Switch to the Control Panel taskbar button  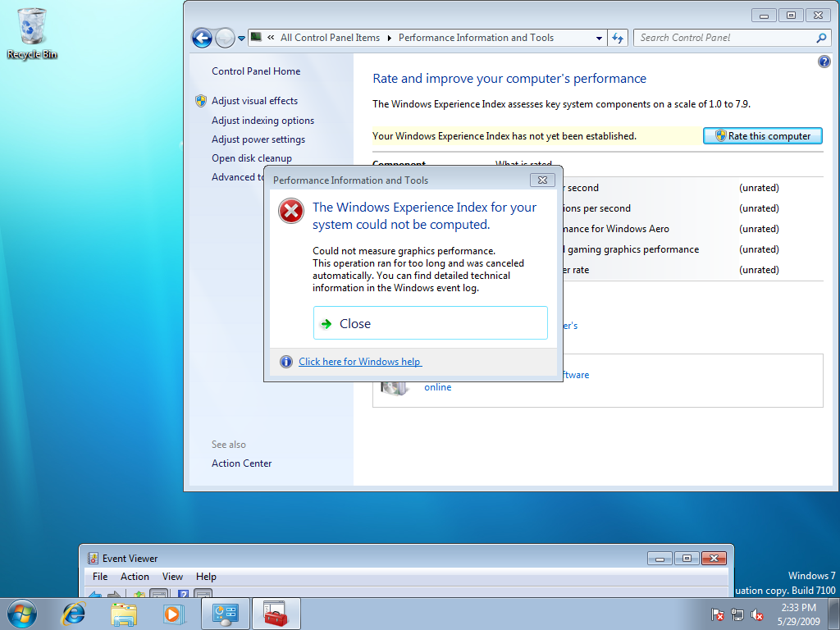click(x=225, y=614)
